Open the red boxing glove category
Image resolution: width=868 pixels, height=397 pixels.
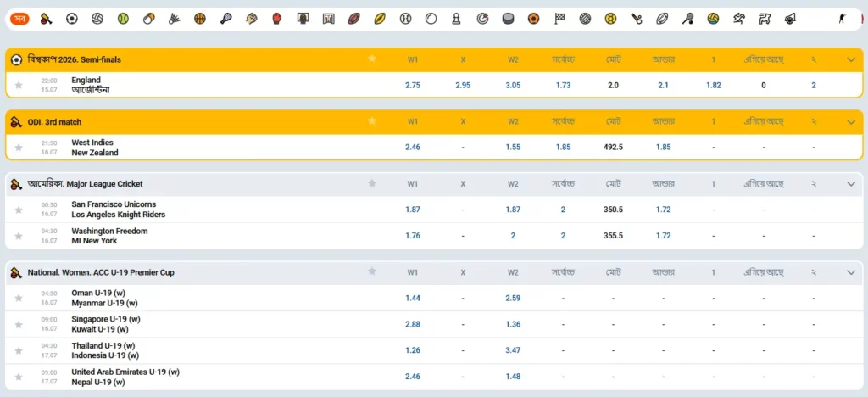277,19
